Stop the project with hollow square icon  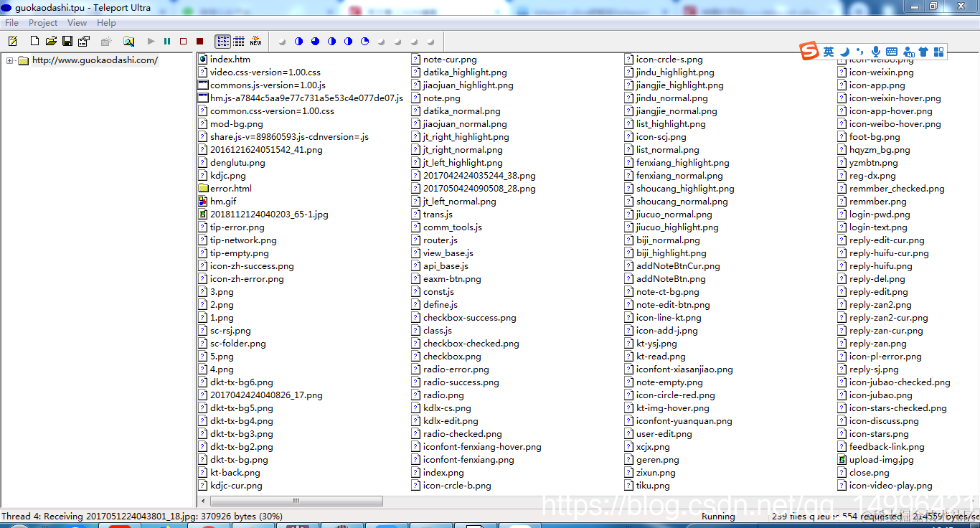tap(184, 42)
